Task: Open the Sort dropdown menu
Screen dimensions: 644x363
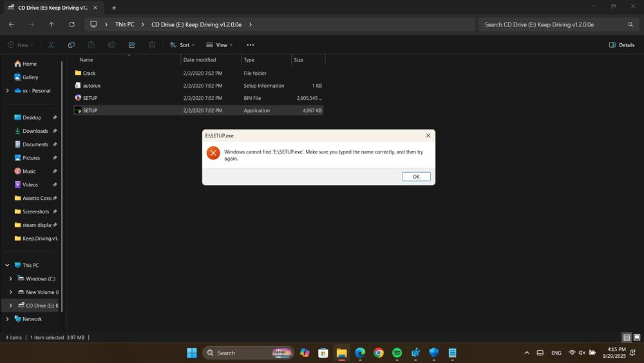Action: coord(184,45)
